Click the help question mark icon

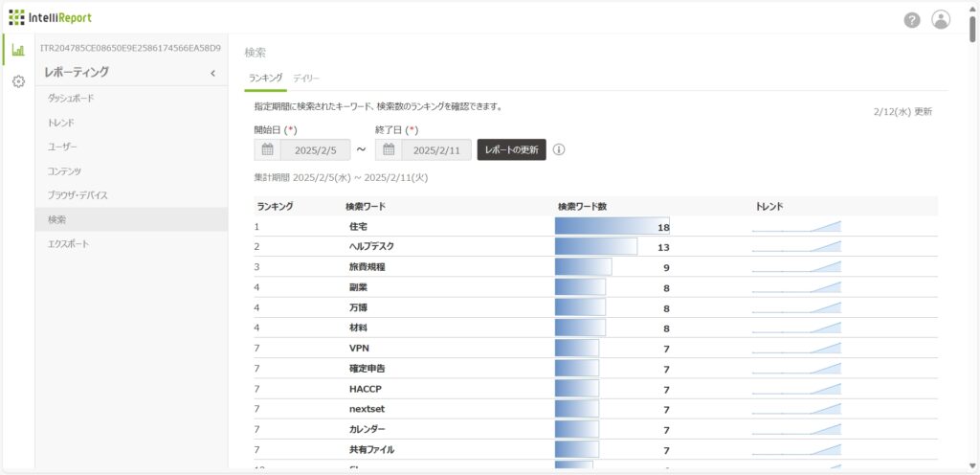tap(912, 20)
